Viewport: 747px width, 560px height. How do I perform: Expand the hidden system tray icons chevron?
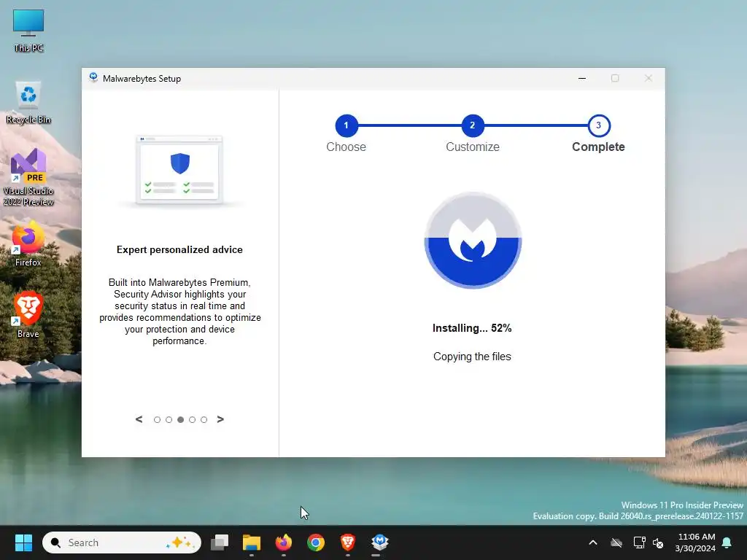(x=593, y=542)
